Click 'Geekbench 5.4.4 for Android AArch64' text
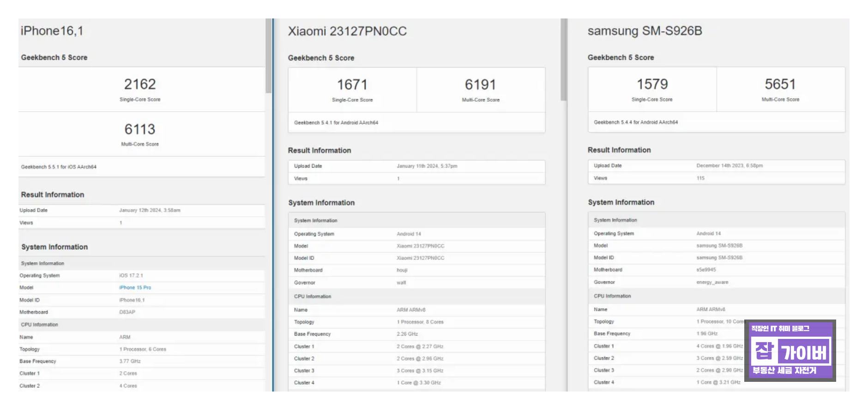 (x=636, y=122)
